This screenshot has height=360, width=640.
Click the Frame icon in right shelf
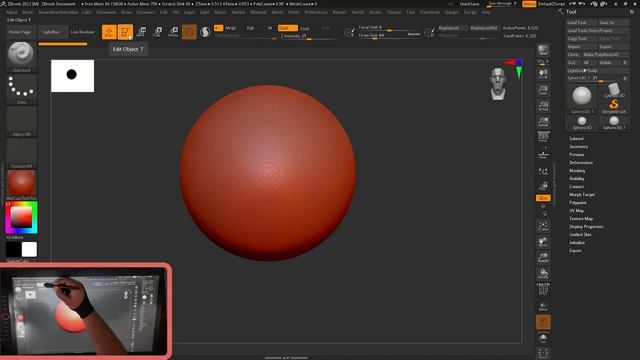click(543, 226)
